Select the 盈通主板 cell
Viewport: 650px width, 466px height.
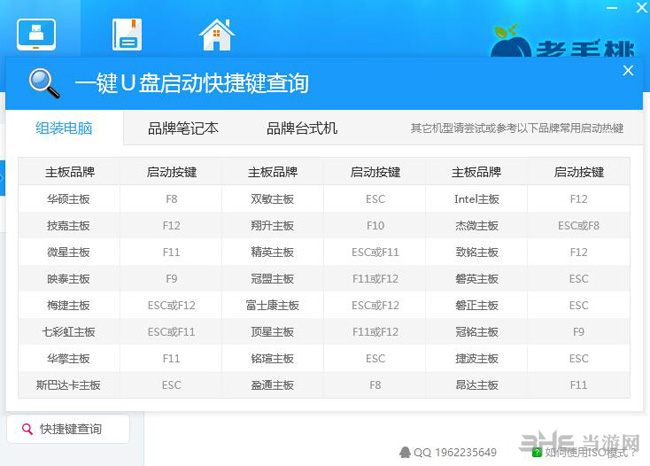[x=272, y=385]
